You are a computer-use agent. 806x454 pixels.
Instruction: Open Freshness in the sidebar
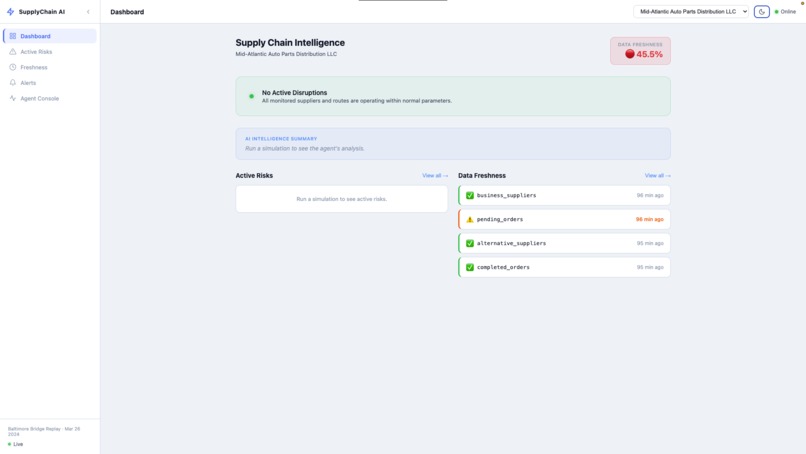pyautogui.click(x=50, y=67)
